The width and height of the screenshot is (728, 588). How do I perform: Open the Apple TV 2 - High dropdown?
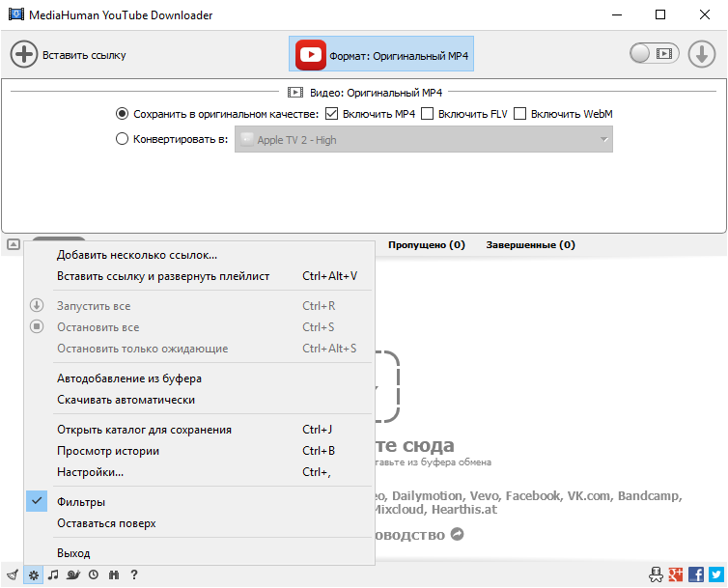(x=424, y=139)
